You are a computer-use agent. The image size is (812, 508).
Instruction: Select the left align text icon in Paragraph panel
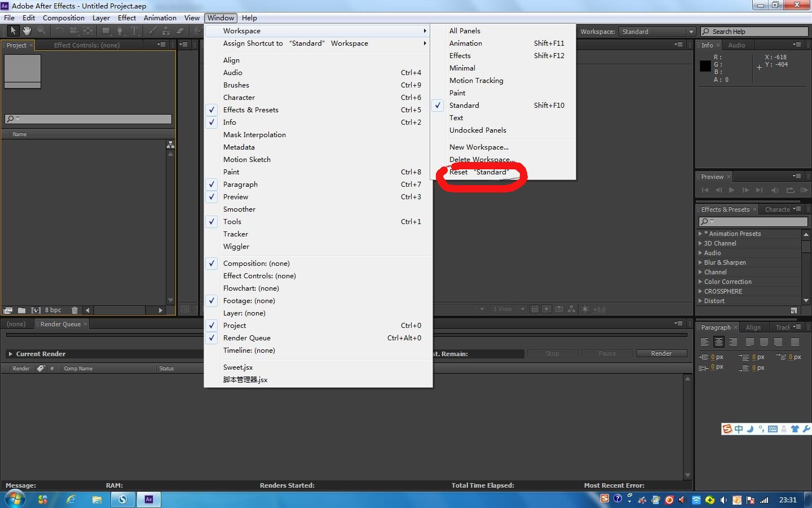[705, 341]
